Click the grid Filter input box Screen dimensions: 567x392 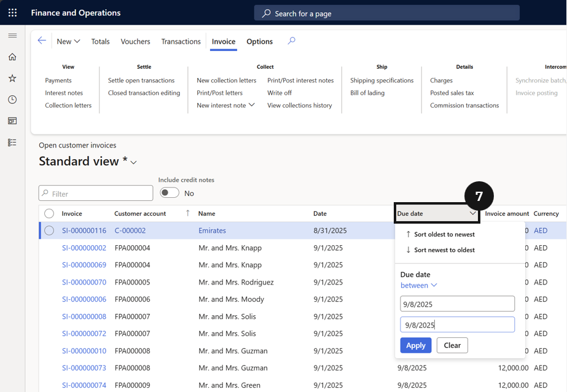96,193
